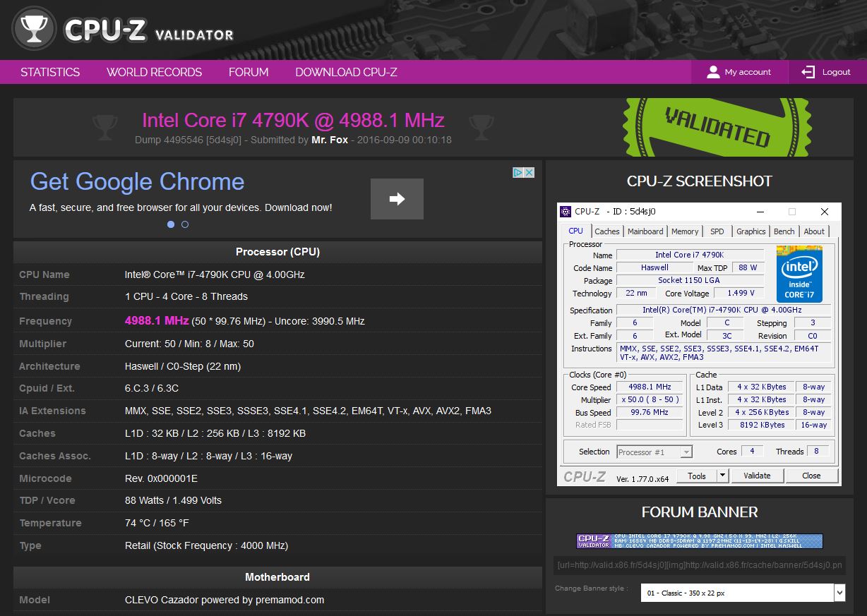Click the CPU-Z window app icon in the screenshot
This screenshot has height=616, width=867.
click(x=565, y=211)
